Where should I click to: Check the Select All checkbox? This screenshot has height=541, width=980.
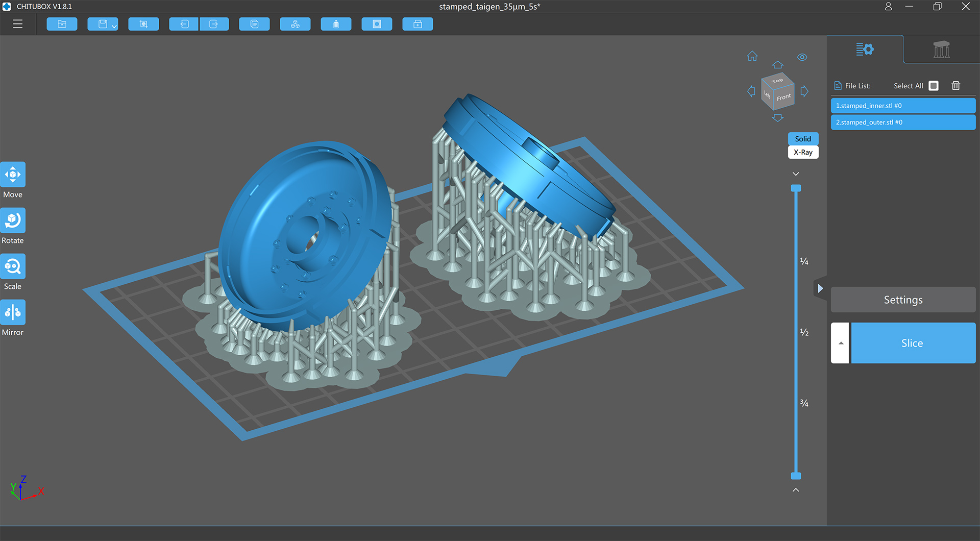[934, 86]
